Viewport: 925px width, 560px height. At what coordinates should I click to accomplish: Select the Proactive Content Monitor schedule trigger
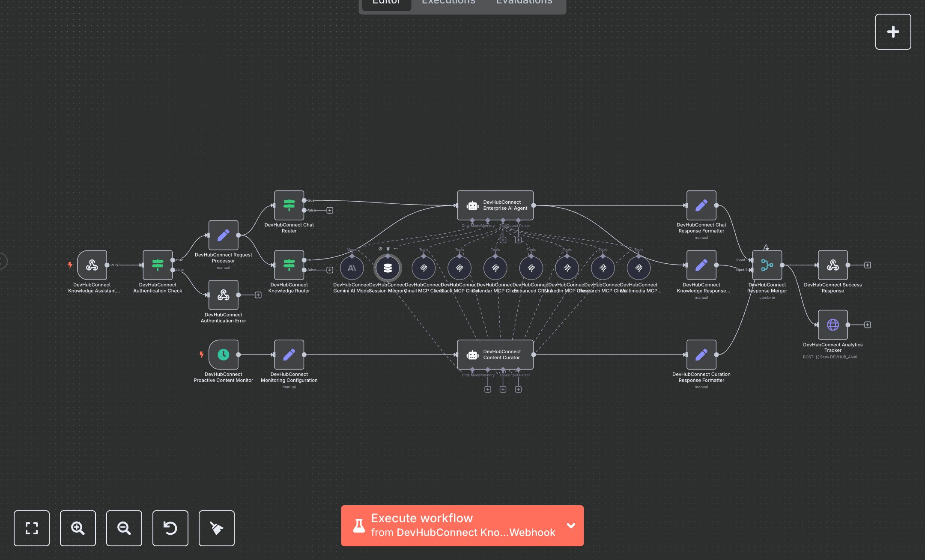click(x=224, y=354)
